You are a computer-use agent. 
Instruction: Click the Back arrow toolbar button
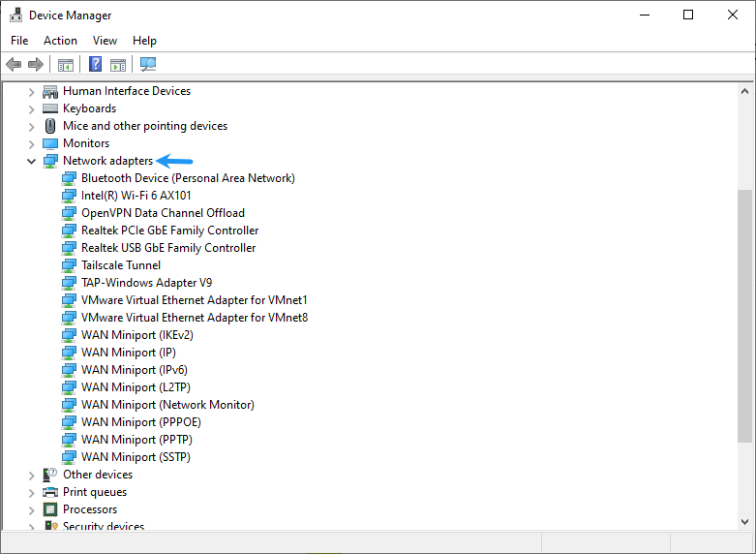pos(14,65)
